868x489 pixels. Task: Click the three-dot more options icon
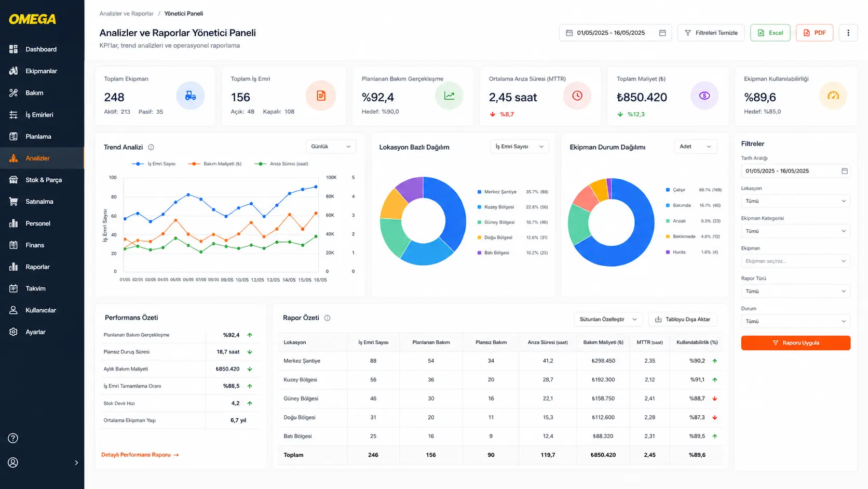848,33
